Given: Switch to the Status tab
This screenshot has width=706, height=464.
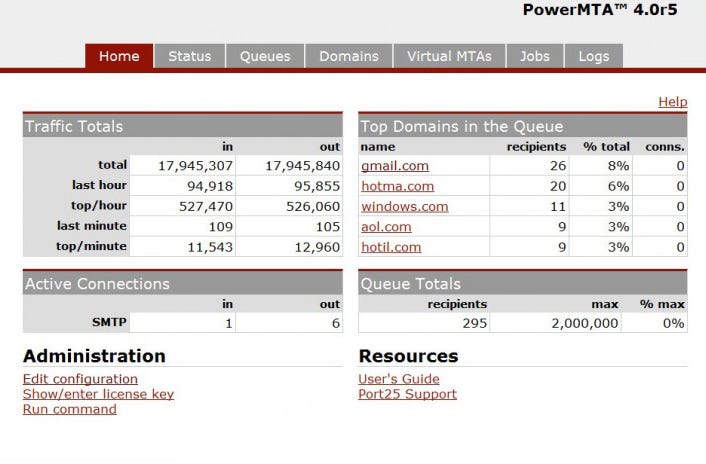Looking at the screenshot, I should point(190,56).
